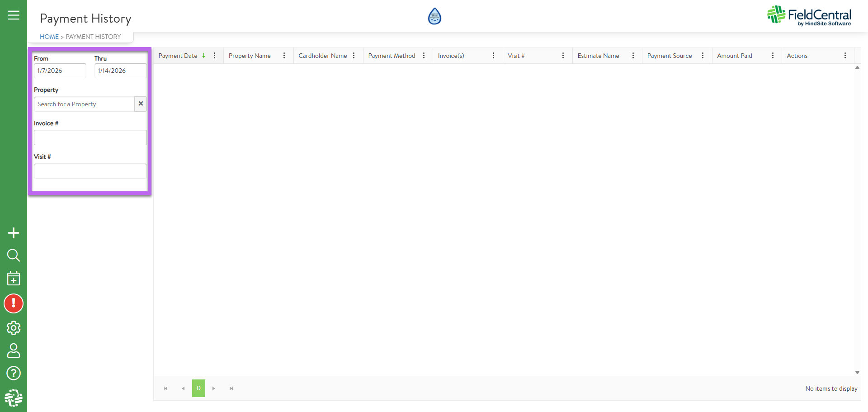Click the Invoice # input field
This screenshot has width=868, height=412.
tap(90, 137)
